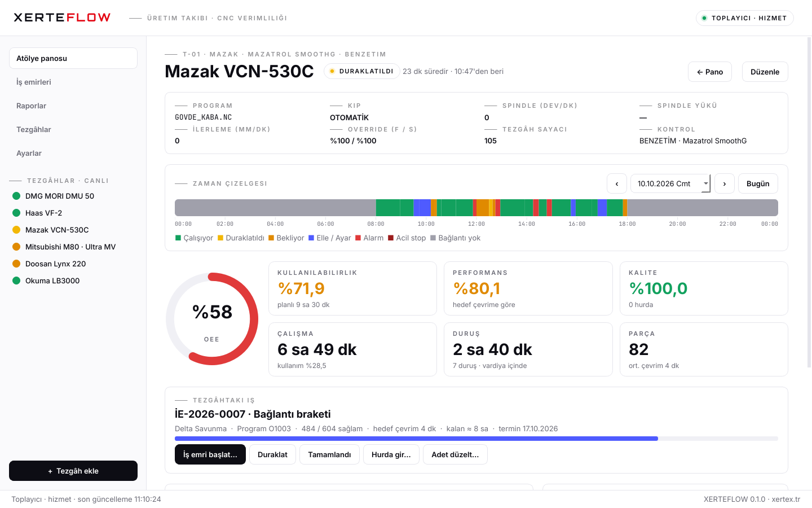The image size is (812, 508).
Task: Click Parça 82 card
Action: [x=704, y=349]
